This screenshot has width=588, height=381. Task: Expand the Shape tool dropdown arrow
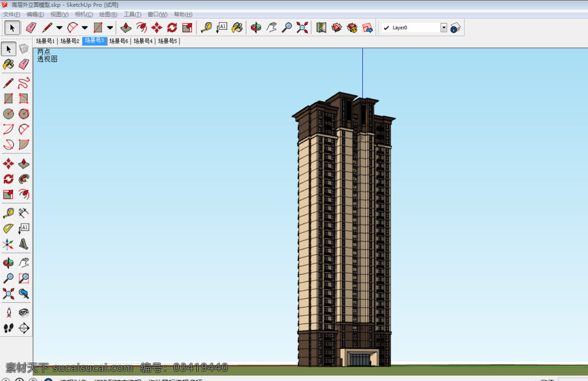(x=110, y=28)
